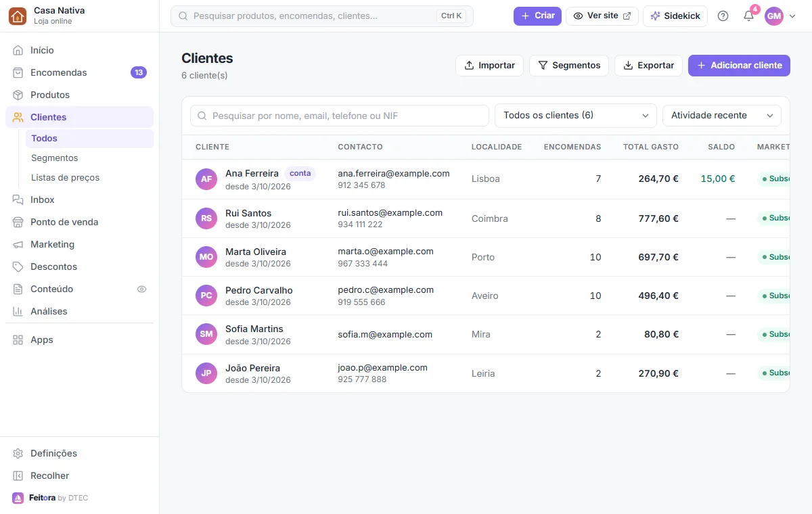Click the Casa Nativa store logo icon
Image resolution: width=812 pixels, height=514 pixels.
pyautogui.click(x=18, y=16)
